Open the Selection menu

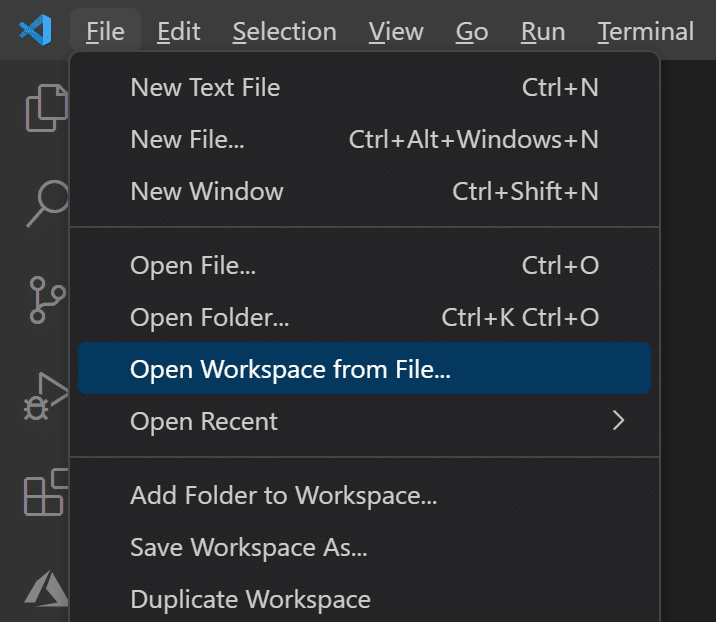pyautogui.click(x=284, y=32)
